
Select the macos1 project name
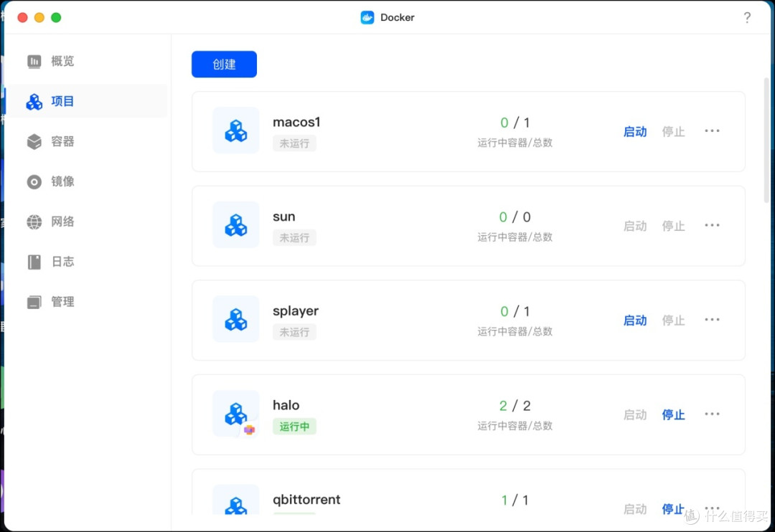pos(296,122)
